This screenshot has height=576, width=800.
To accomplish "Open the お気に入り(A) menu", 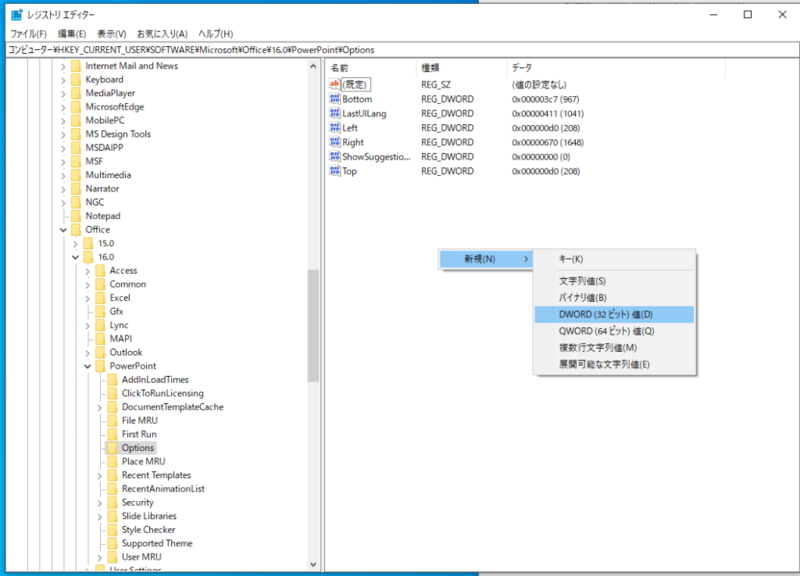I will pos(162,34).
